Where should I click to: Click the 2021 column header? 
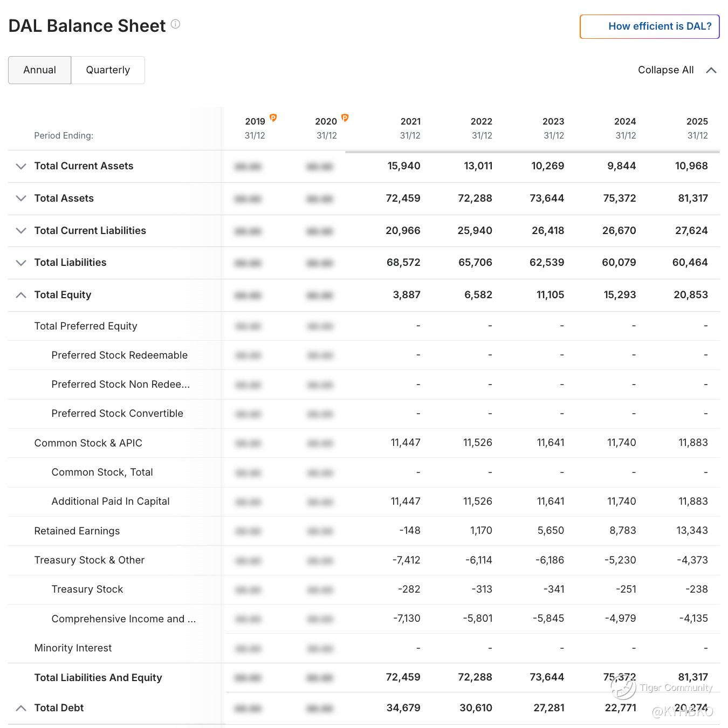coord(410,128)
